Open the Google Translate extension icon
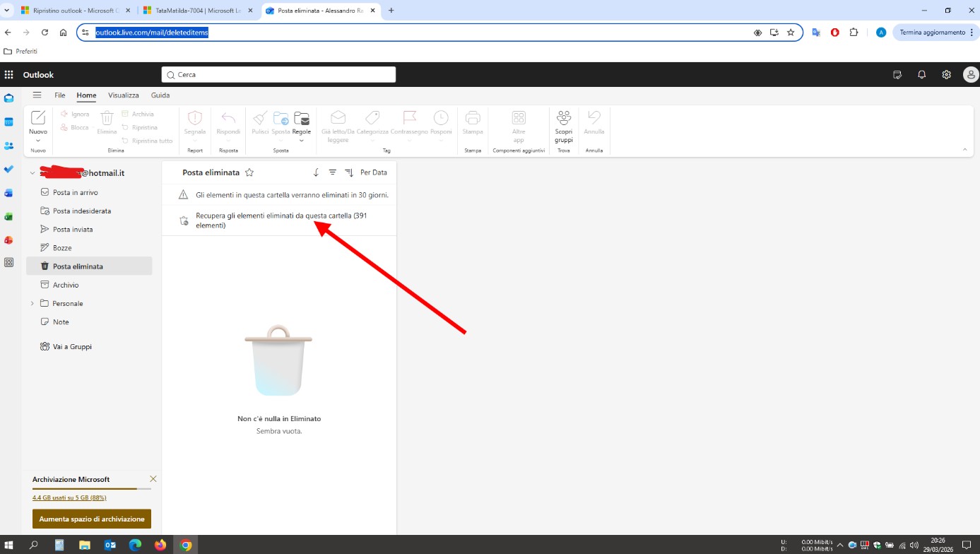 coord(816,33)
